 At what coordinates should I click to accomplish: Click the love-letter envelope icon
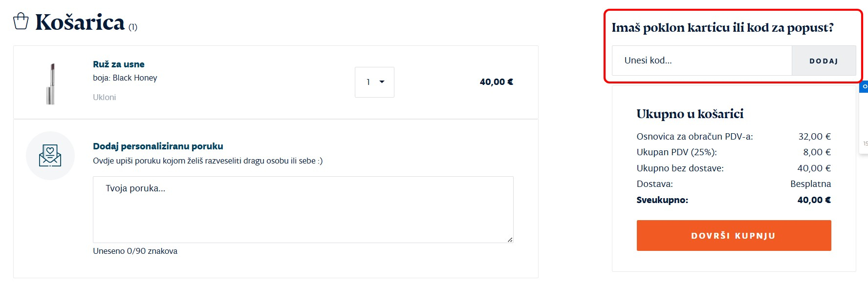50,156
